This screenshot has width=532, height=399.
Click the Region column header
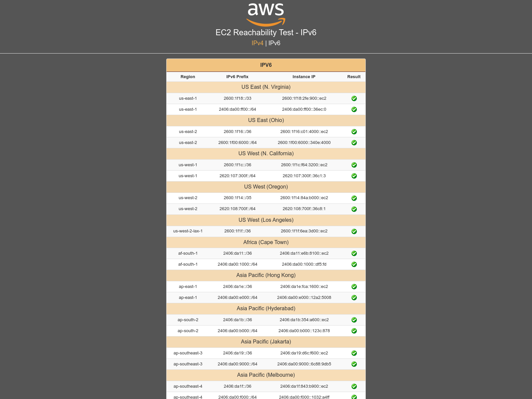(x=188, y=76)
